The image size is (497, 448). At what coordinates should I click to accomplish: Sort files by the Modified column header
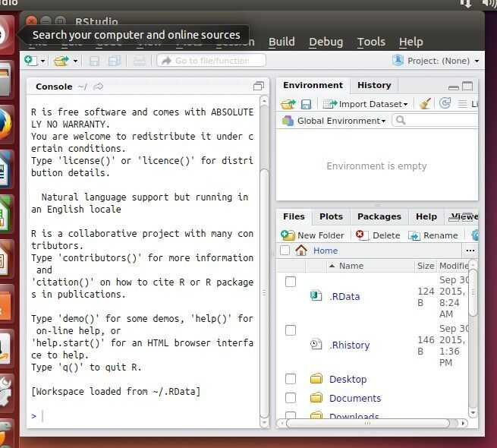453,266
